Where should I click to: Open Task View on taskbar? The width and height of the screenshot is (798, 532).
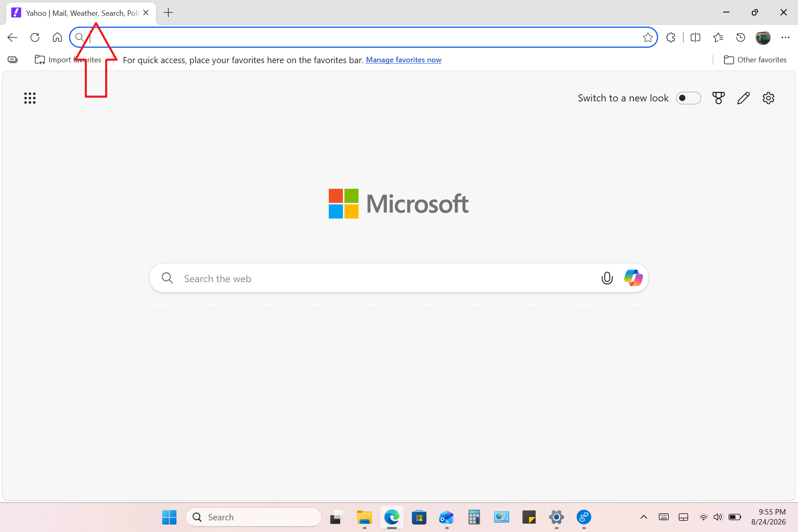(337, 517)
